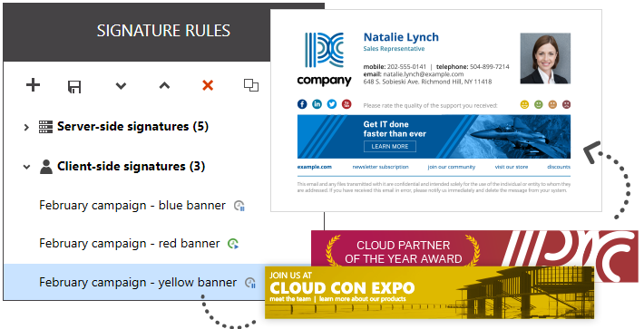Delete rule with the red X icon
This screenshot has height=329, width=644.
[208, 85]
